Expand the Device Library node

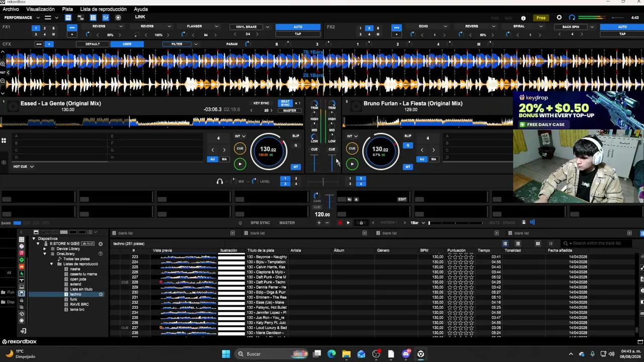(44, 249)
